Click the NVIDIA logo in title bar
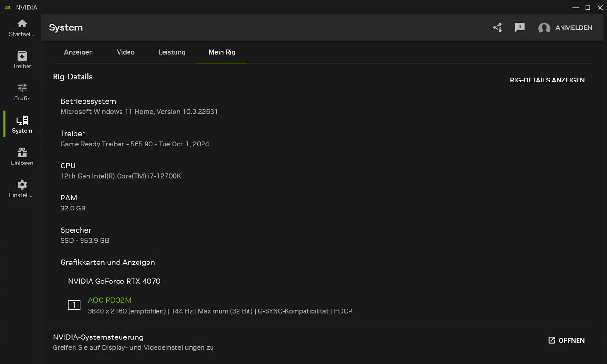 (8, 8)
